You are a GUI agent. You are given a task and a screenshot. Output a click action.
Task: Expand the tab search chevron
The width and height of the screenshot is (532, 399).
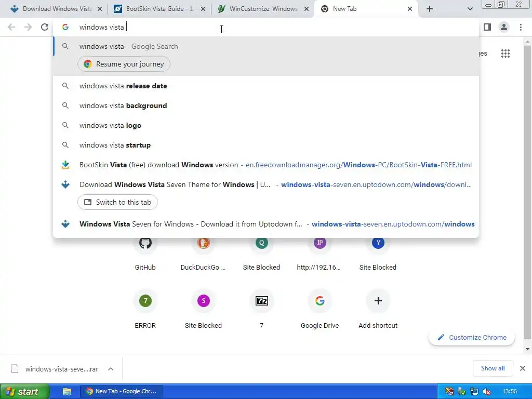470,9
